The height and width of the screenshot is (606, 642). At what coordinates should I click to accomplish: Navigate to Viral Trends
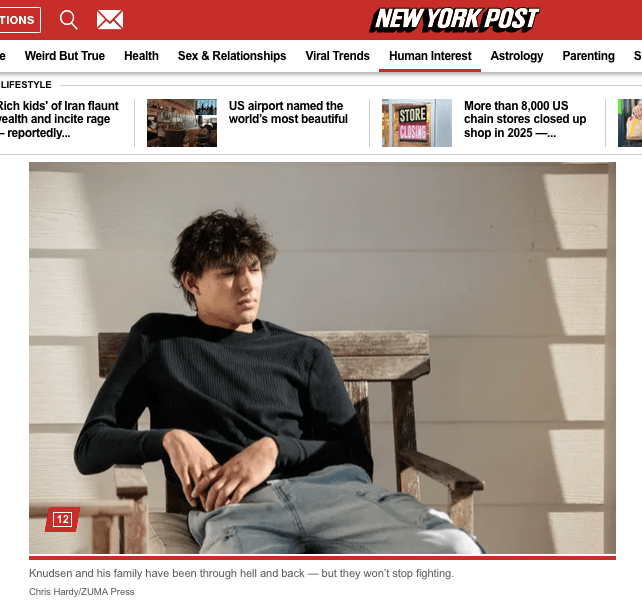[x=337, y=56]
